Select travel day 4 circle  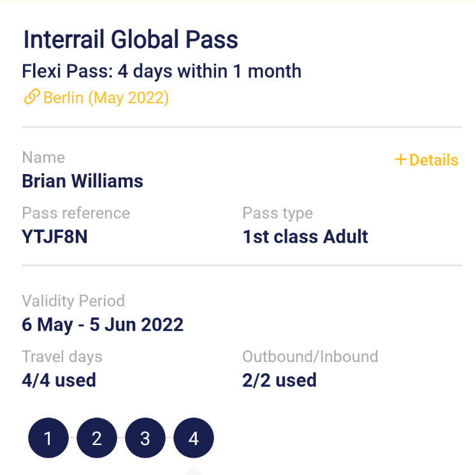click(194, 439)
